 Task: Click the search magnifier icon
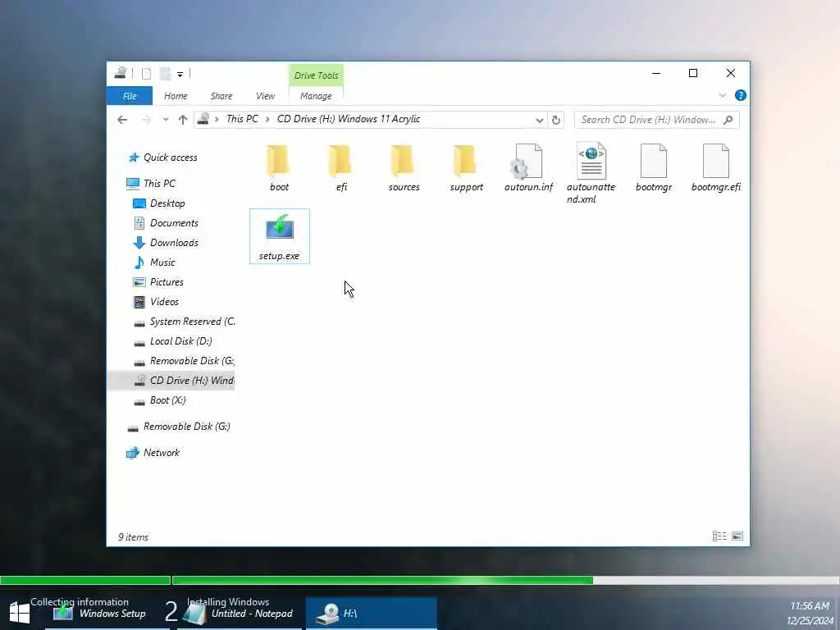coord(728,120)
